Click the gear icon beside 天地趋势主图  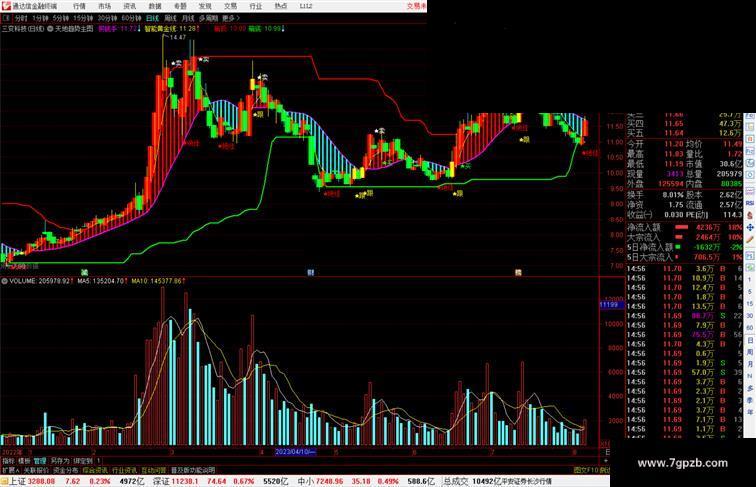50,29
